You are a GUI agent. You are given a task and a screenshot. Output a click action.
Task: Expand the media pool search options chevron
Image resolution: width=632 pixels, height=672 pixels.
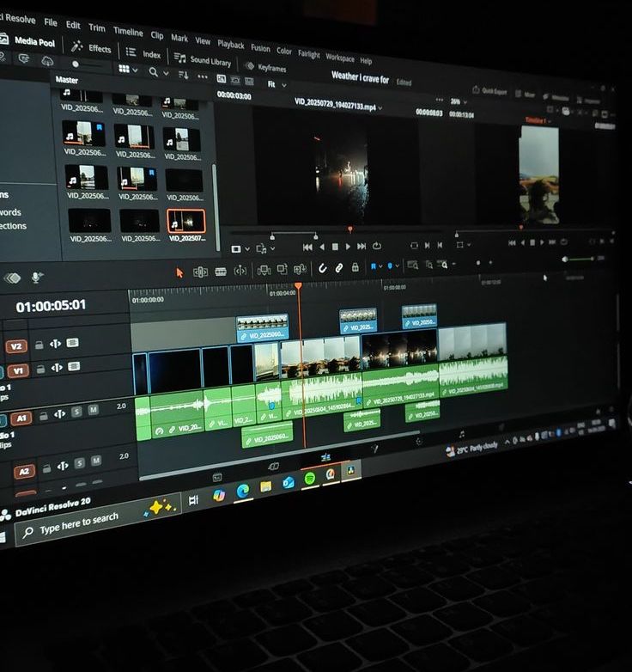click(166, 73)
